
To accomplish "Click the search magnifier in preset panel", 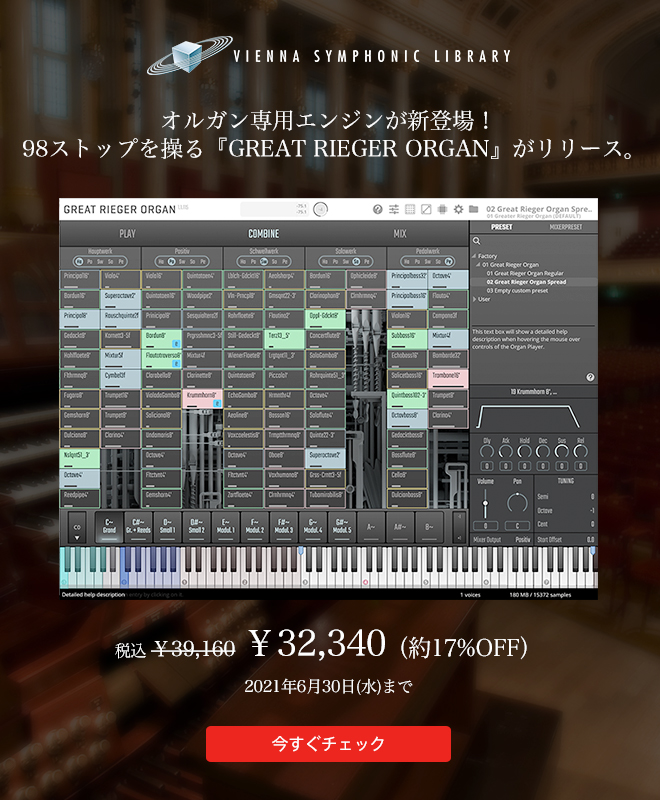I will 476,241.
